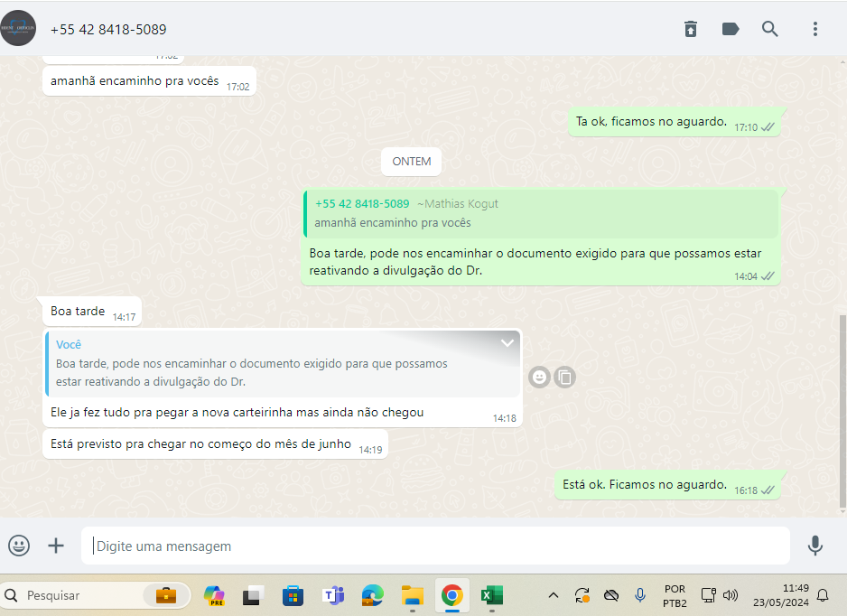Search within conversation using magnifier icon

click(769, 29)
